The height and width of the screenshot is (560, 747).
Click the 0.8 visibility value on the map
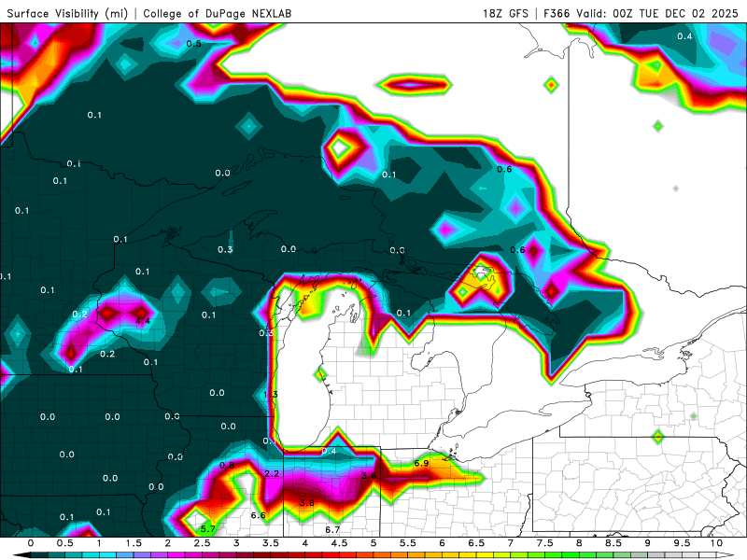pos(227,465)
